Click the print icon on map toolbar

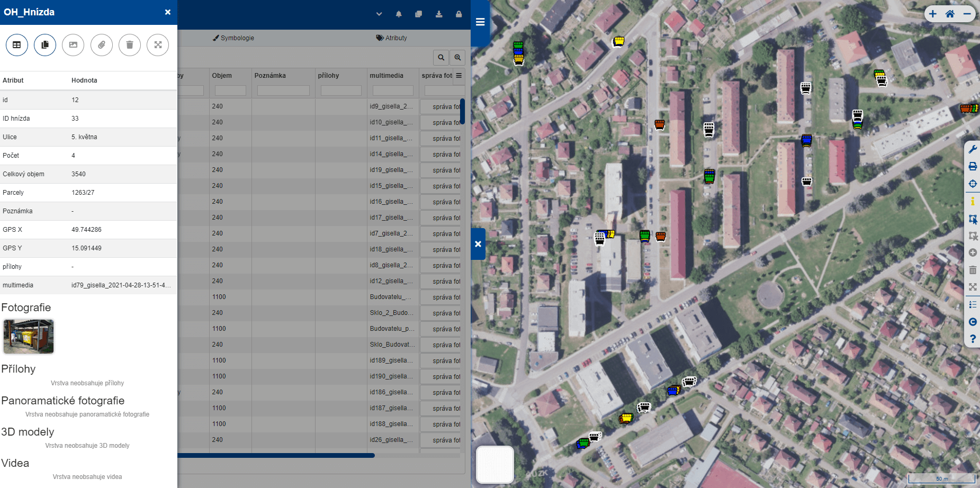point(973,167)
